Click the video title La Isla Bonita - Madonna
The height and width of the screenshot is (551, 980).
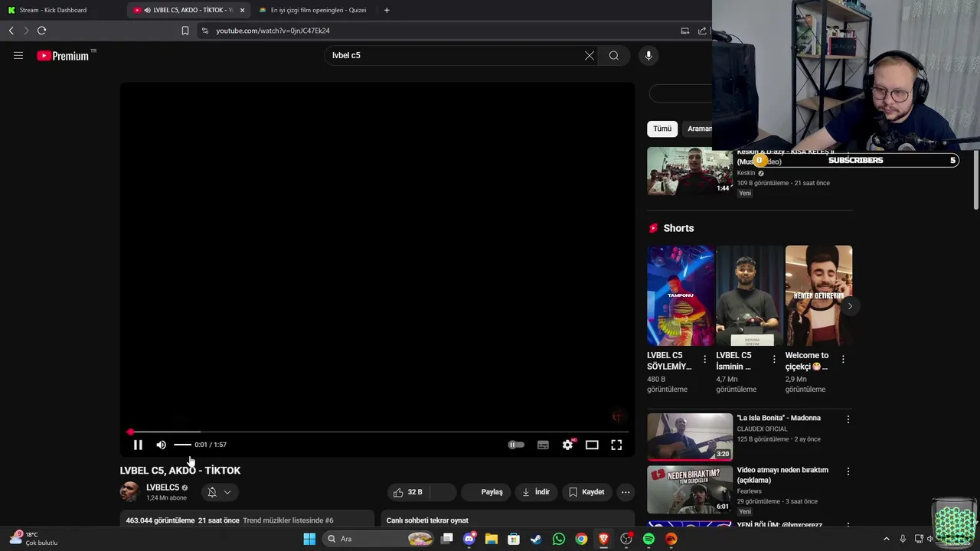pyautogui.click(x=779, y=418)
